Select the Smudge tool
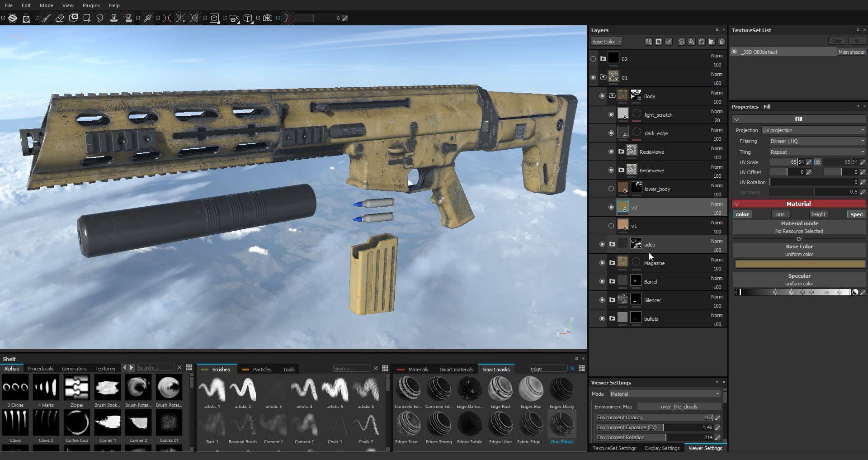Screen dimensions: 868x460 pyautogui.click(x=100, y=18)
